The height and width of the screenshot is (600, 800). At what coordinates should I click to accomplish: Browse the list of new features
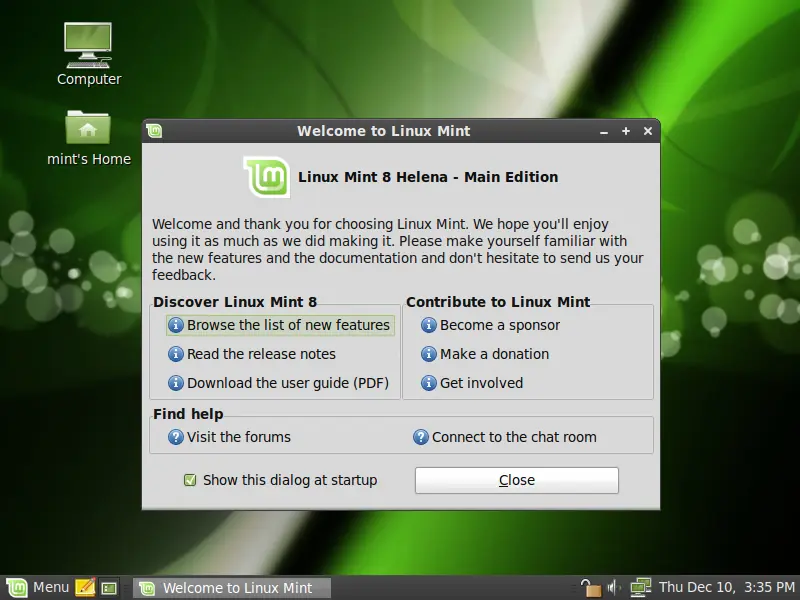coord(280,325)
